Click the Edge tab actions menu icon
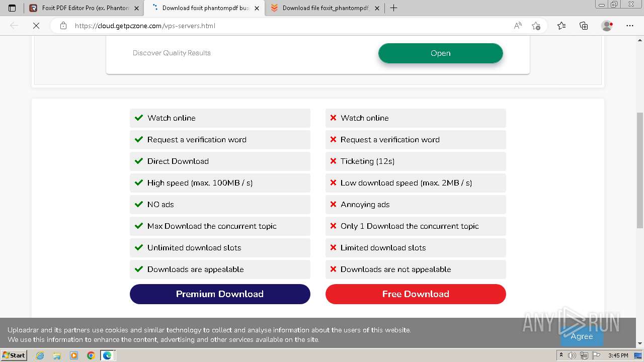The height and width of the screenshot is (362, 644). [12, 8]
